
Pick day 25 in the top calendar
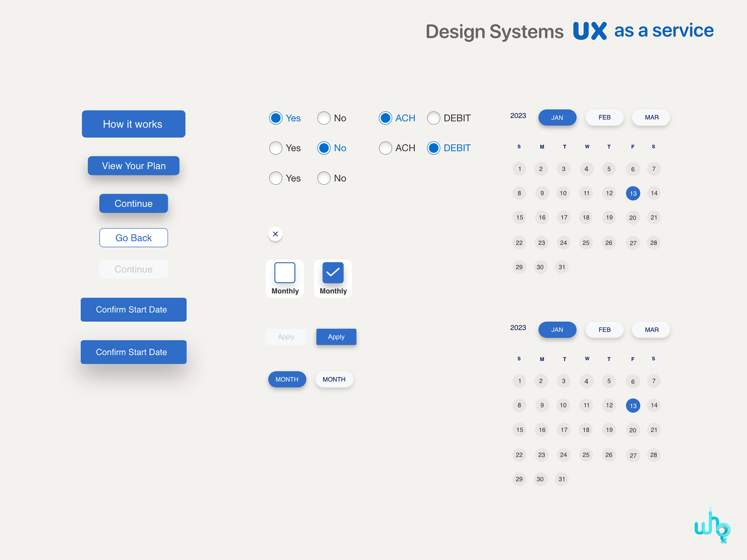[586, 243]
